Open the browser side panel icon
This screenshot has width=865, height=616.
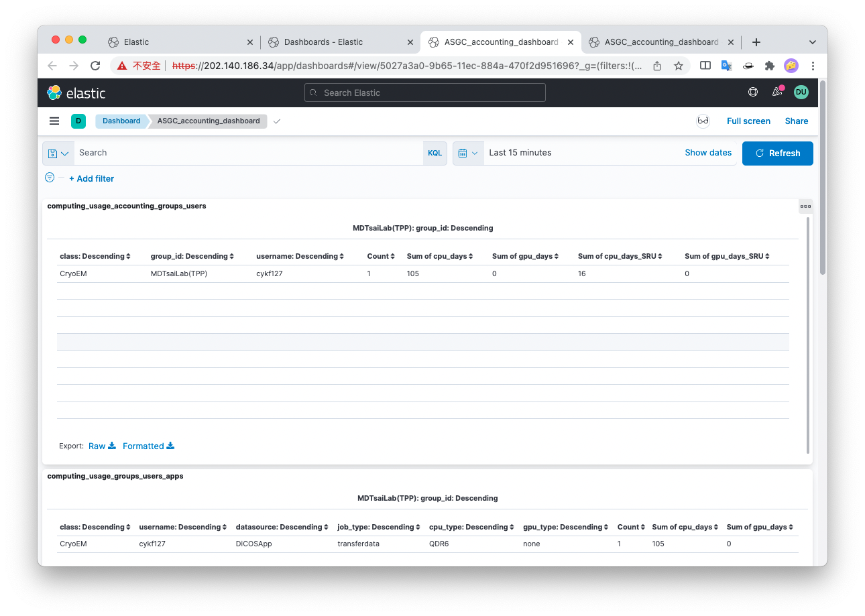pyautogui.click(x=705, y=66)
